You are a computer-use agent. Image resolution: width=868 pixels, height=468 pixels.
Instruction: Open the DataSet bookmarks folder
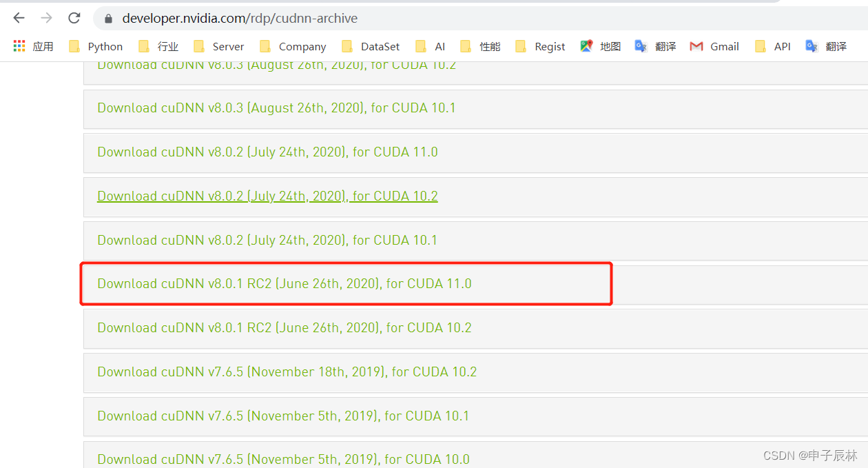point(371,46)
